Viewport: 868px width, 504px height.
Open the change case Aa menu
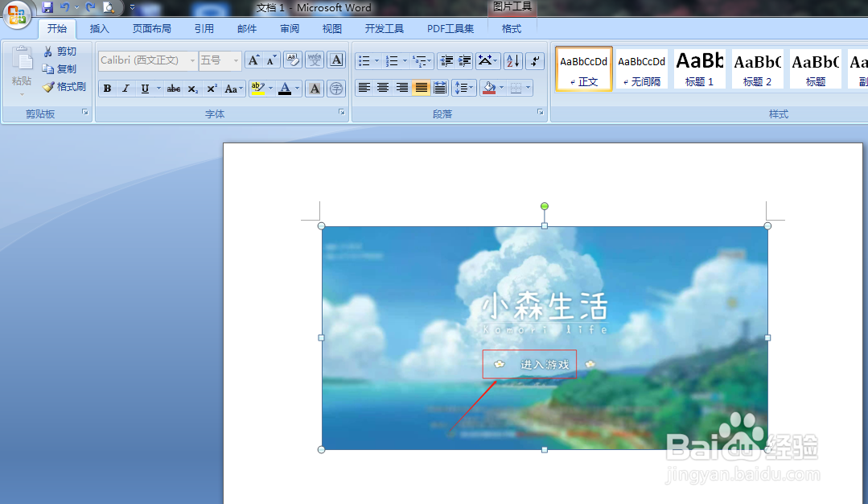(233, 89)
